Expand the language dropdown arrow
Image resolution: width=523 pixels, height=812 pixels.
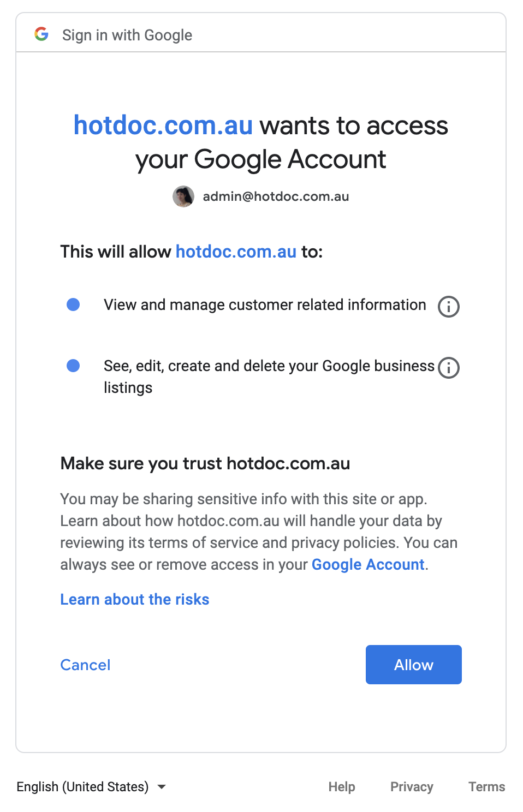point(162,787)
